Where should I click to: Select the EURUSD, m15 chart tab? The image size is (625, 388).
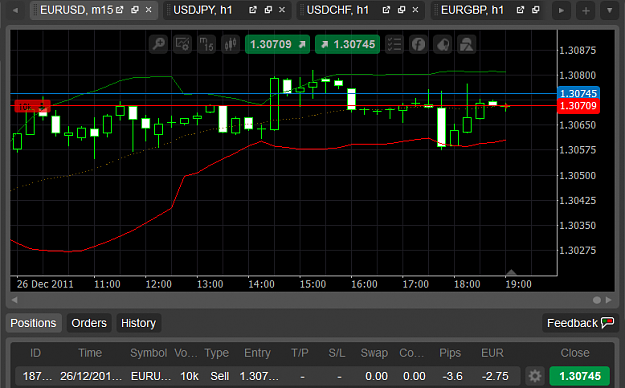[x=77, y=10]
